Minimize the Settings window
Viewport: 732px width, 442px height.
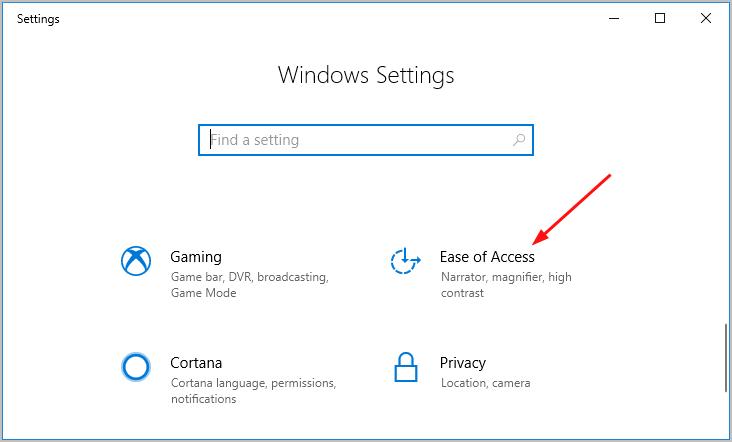coord(612,18)
